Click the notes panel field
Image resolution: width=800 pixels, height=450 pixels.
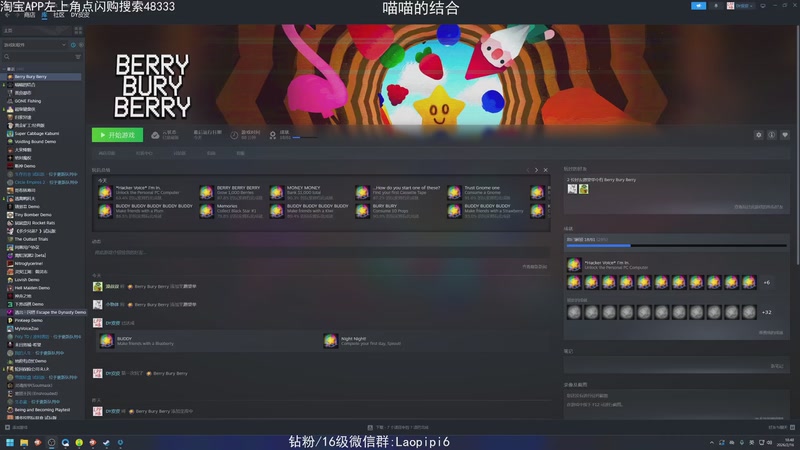(x=677, y=365)
